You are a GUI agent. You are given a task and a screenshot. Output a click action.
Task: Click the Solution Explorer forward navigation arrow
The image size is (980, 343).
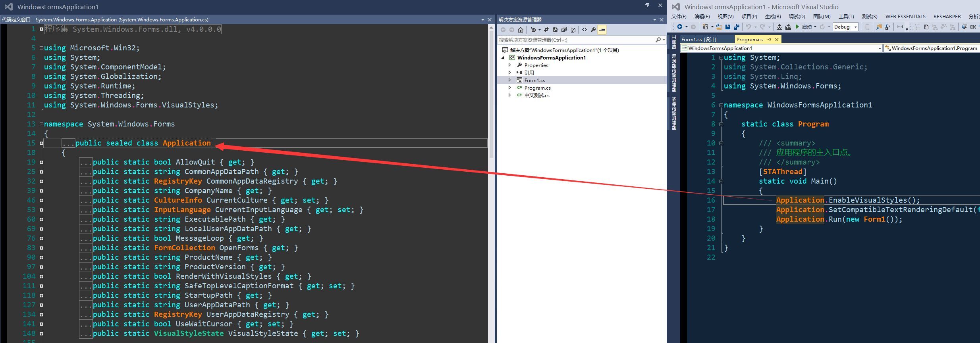tap(512, 30)
